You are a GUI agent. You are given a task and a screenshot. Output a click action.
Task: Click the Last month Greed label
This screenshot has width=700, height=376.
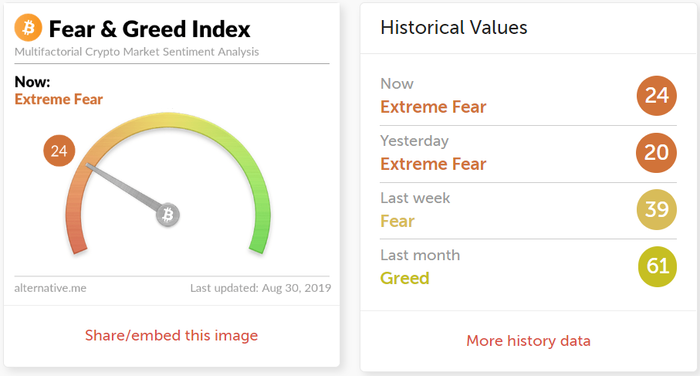click(x=405, y=278)
